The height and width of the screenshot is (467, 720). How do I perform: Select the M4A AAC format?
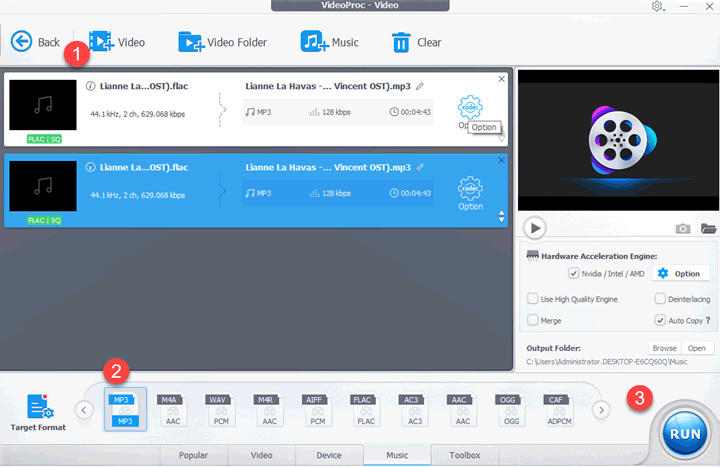tap(172, 410)
